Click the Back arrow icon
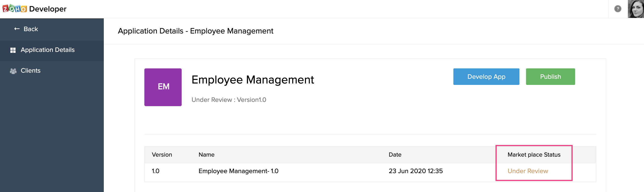644x192 pixels. (x=17, y=29)
